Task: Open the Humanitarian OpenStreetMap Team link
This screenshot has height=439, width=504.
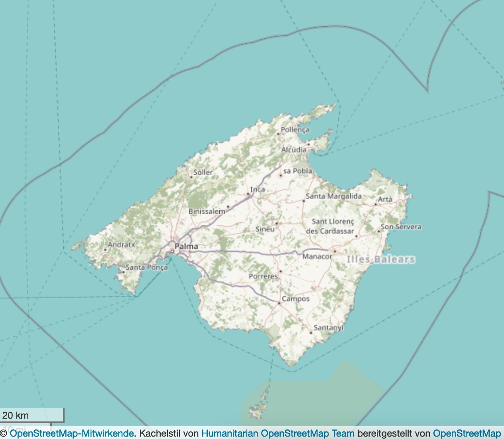Action: coord(278,433)
